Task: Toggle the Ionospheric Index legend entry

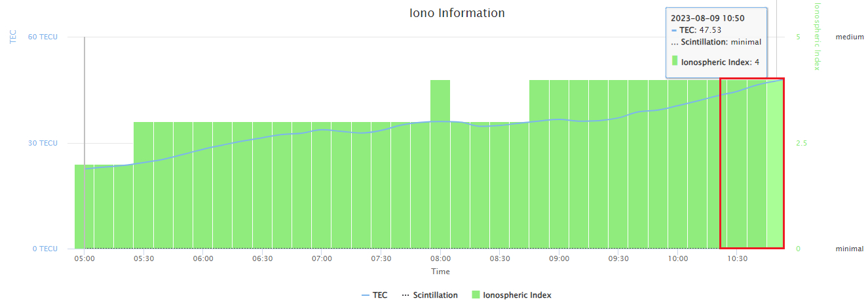Action: [x=511, y=295]
